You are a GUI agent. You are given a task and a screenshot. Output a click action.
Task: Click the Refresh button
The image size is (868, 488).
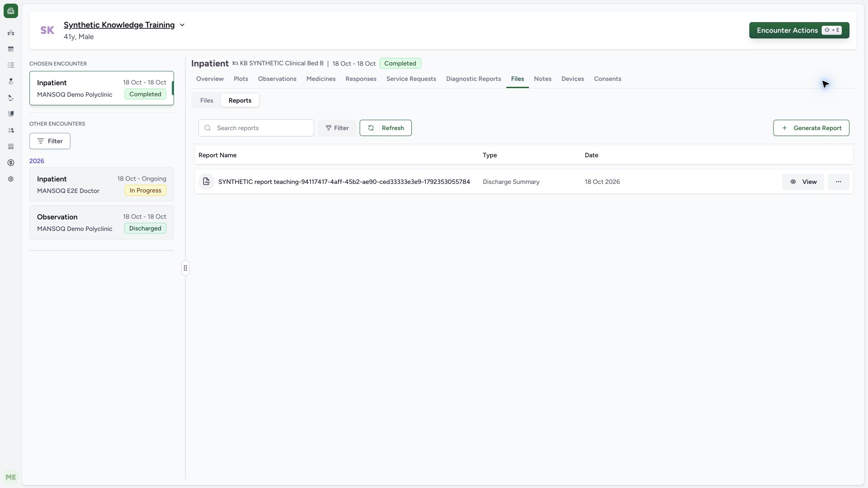tap(386, 128)
